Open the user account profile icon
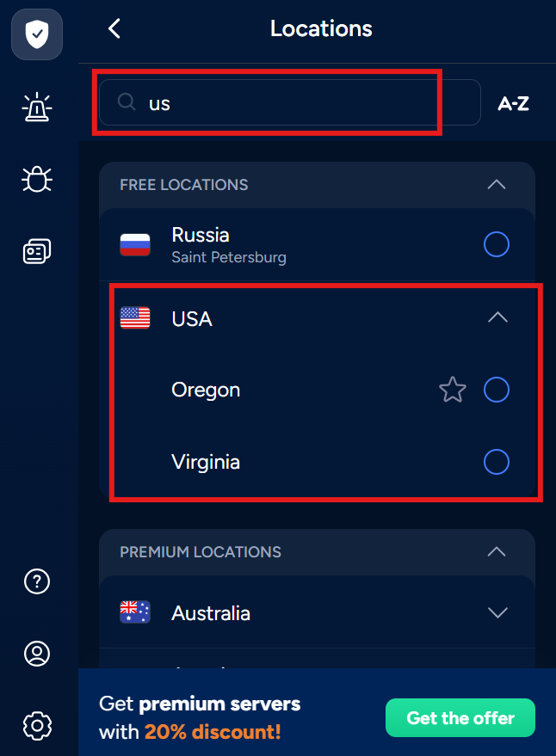The height and width of the screenshot is (756, 556). [x=36, y=654]
